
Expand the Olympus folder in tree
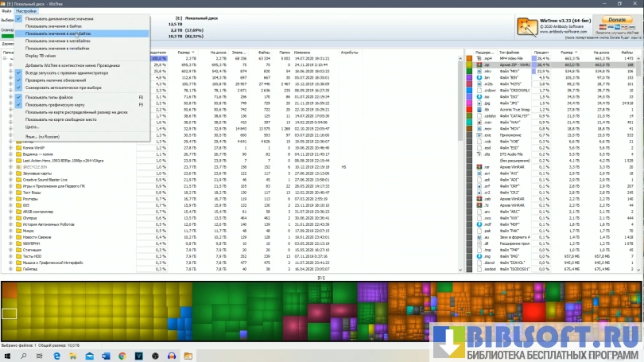pyautogui.click(x=10, y=218)
